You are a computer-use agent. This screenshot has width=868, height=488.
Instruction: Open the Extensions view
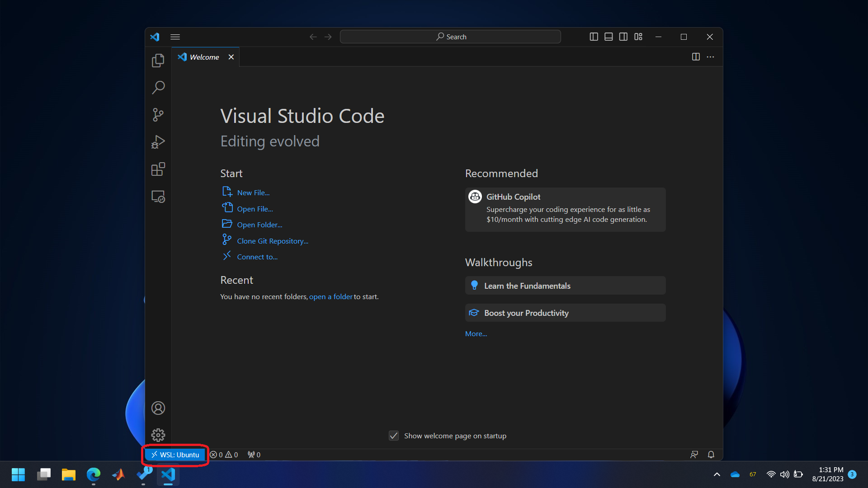[158, 169]
